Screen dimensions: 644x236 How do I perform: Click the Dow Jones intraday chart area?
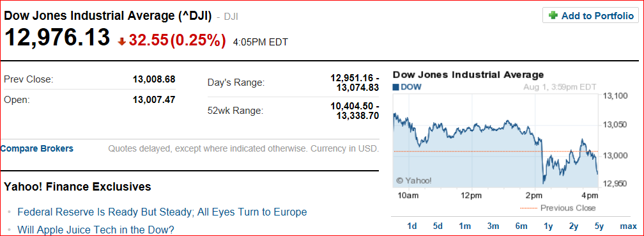[496, 141]
